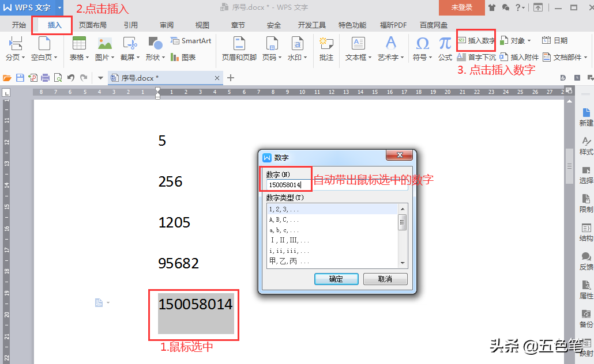Save the document with the save icon
The width and height of the screenshot is (594, 364).
pos(20,78)
